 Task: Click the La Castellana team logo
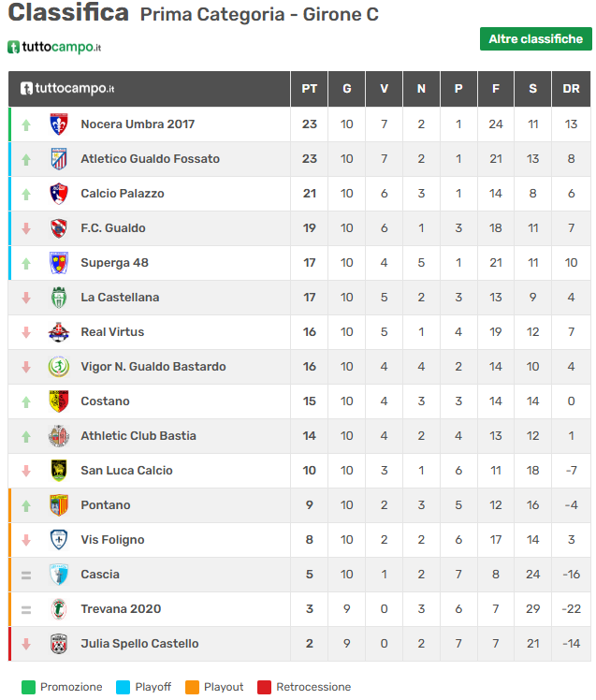[59, 298]
